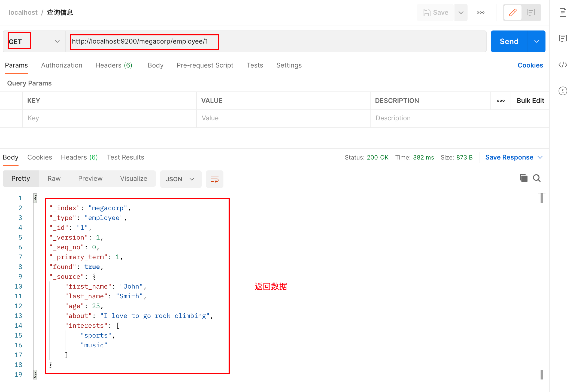Click the pencil edit mode icon
576x392 pixels.
[513, 13]
